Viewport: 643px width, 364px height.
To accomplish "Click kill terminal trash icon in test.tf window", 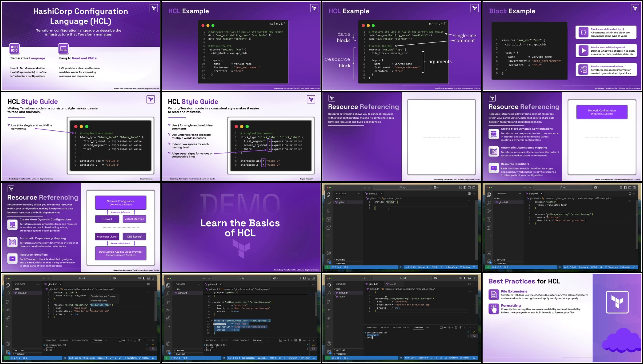I will [x=461, y=327].
